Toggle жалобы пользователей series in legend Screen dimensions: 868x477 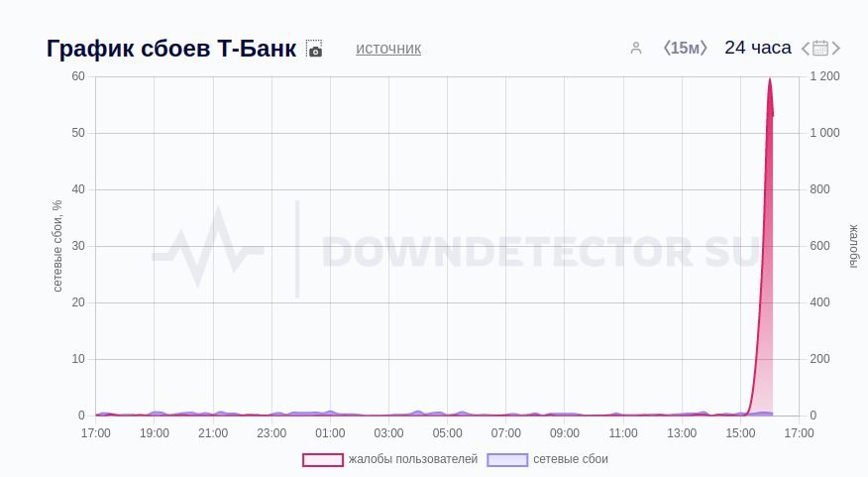(413, 459)
